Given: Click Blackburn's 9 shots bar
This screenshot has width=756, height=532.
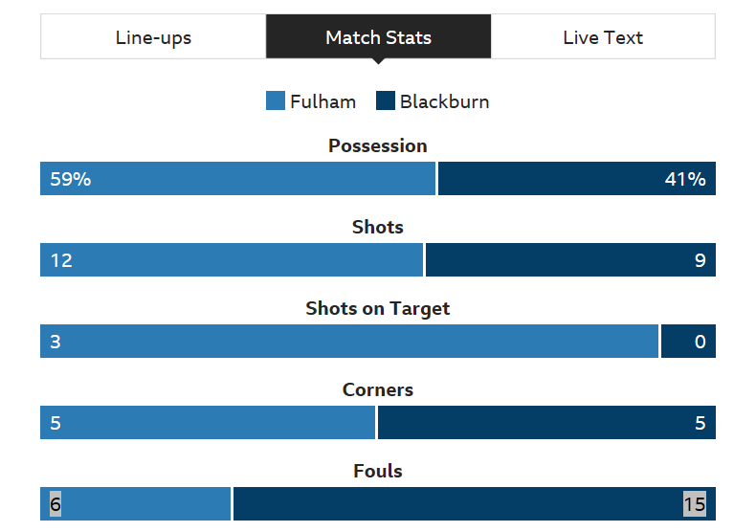Looking at the screenshot, I should point(570,260).
